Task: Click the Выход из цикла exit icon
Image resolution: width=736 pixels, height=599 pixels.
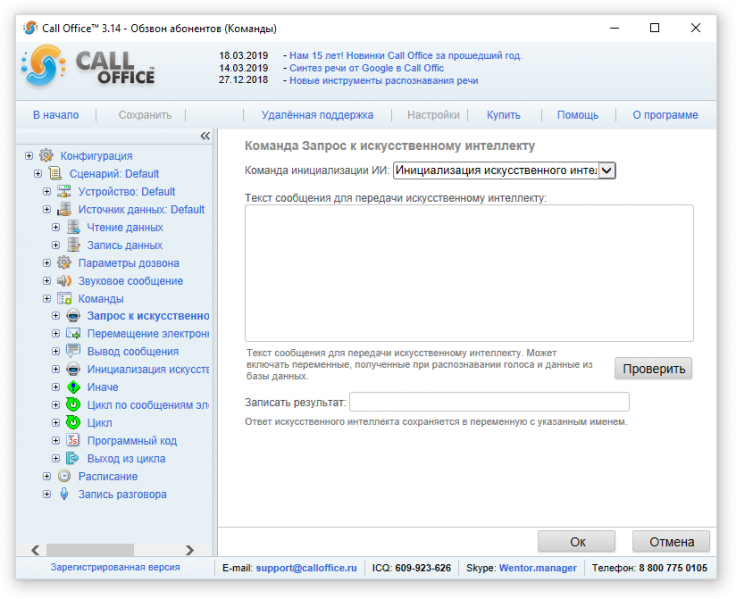Action: pyautogui.click(x=73, y=458)
